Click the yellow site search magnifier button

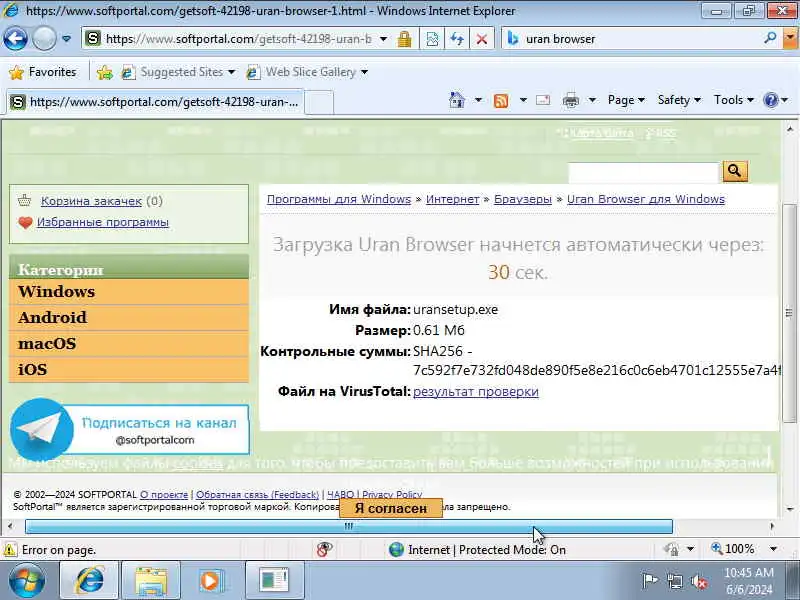(x=735, y=171)
